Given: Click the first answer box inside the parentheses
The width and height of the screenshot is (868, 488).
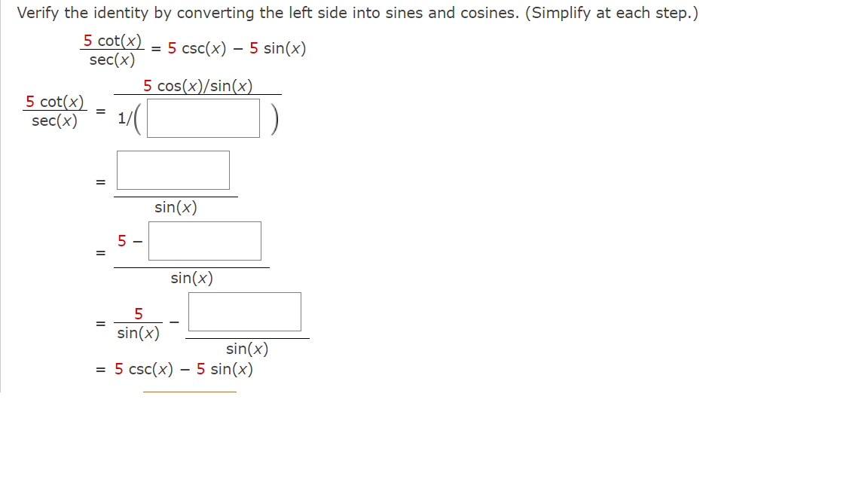Looking at the screenshot, I should [x=203, y=118].
